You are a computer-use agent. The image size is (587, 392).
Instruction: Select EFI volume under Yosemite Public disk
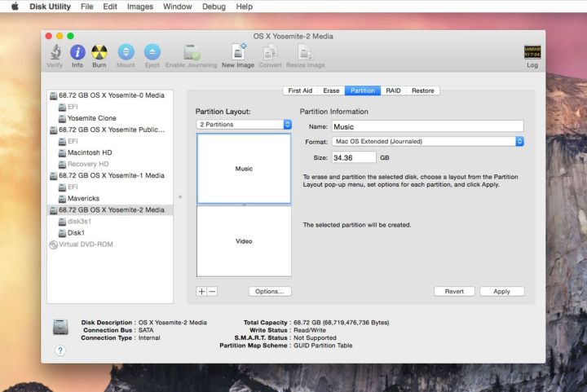pos(110,141)
